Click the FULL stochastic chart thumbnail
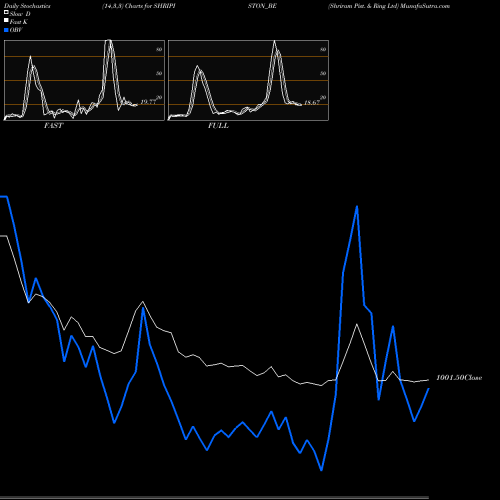 point(248,80)
